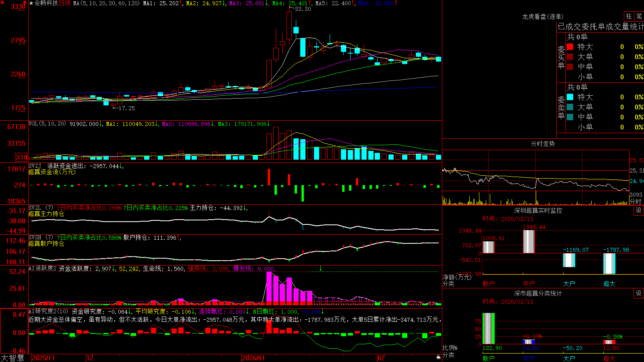Switch to 笔 (tick) display mode

point(639,16)
